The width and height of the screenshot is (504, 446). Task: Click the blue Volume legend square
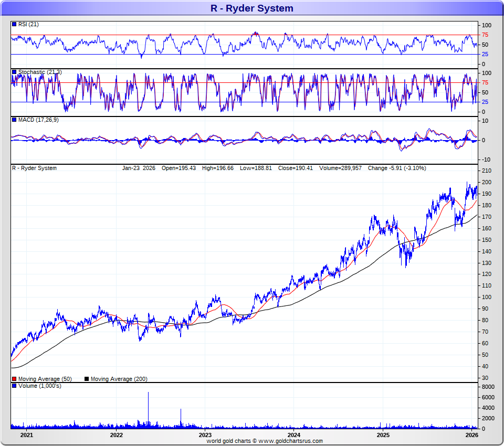point(14,386)
